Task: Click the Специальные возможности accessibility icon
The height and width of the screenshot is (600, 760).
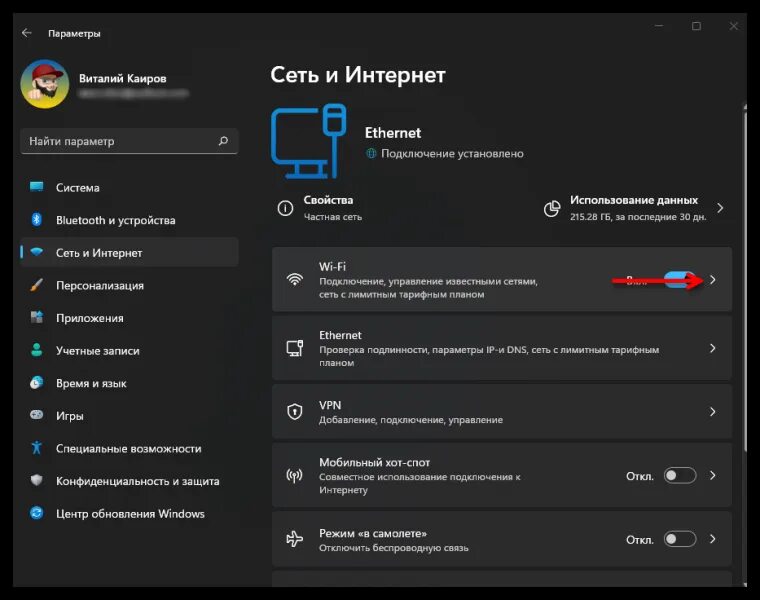Action: (x=36, y=448)
